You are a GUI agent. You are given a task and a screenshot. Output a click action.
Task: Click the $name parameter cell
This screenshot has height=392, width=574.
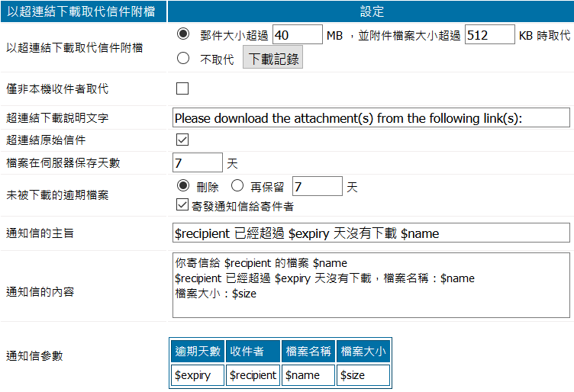pyautogui.click(x=308, y=375)
